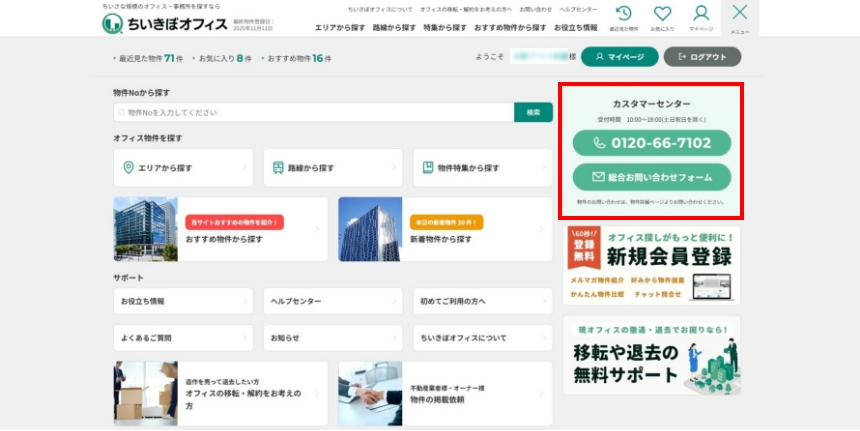
Task: Open the 新規会員登録 registration banner
Action: click(x=651, y=263)
